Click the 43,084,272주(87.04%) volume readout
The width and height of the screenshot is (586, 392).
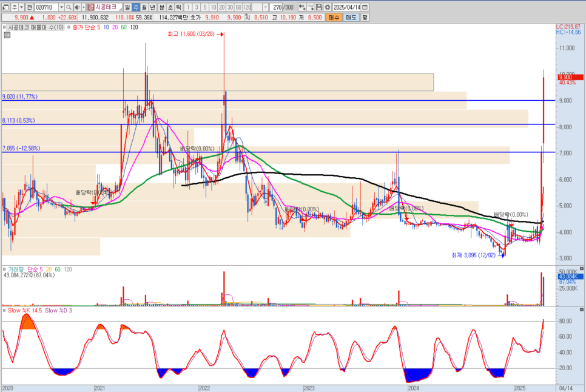click(x=29, y=275)
